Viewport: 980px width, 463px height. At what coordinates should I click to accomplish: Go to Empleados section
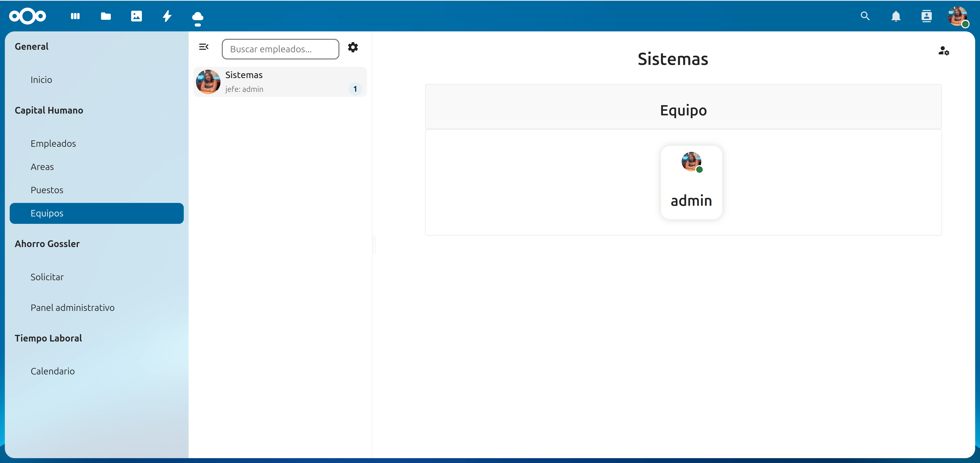(x=53, y=143)
